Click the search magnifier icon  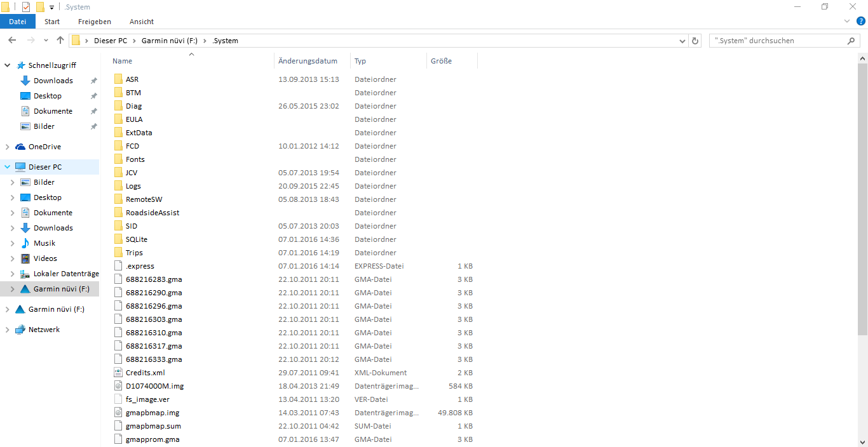(851, 41)
